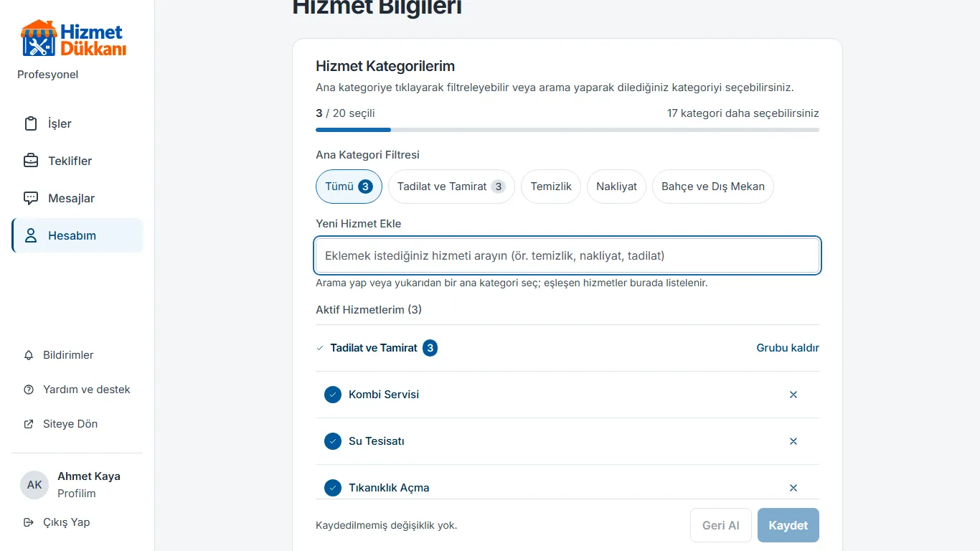980x551 pixels.
Task: Click the Çıkış Yap logout icon
Action: pyautogui.click(x=29, y=522)
